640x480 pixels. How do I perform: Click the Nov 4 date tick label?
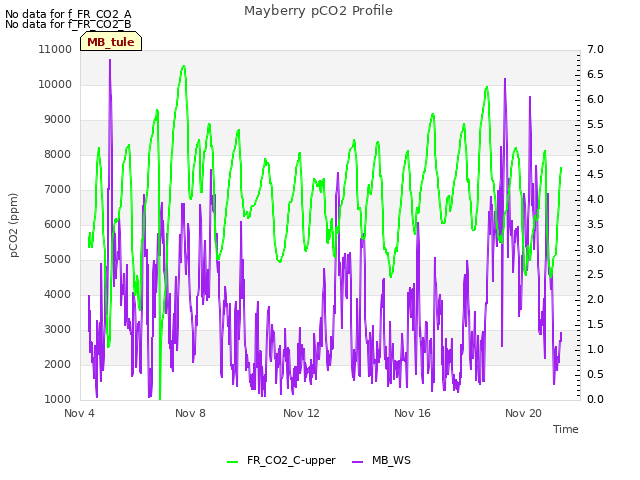[x=79, y=413]
